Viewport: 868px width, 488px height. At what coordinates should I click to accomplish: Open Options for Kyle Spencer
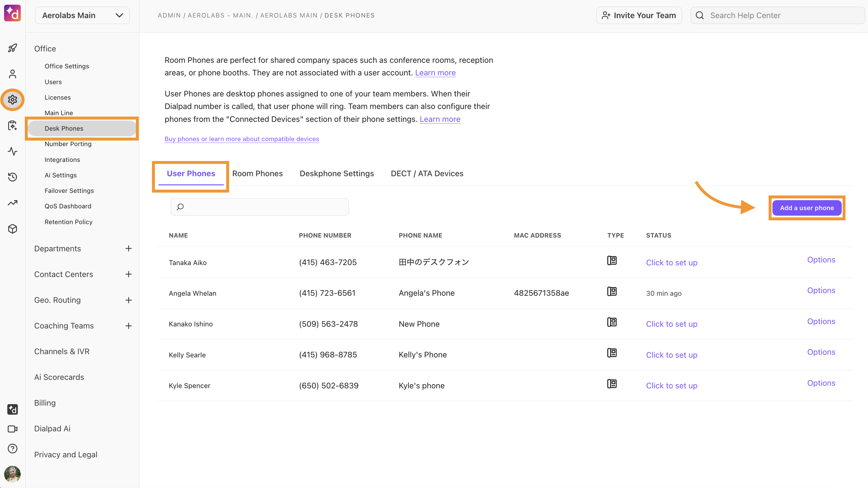(821, 383)
